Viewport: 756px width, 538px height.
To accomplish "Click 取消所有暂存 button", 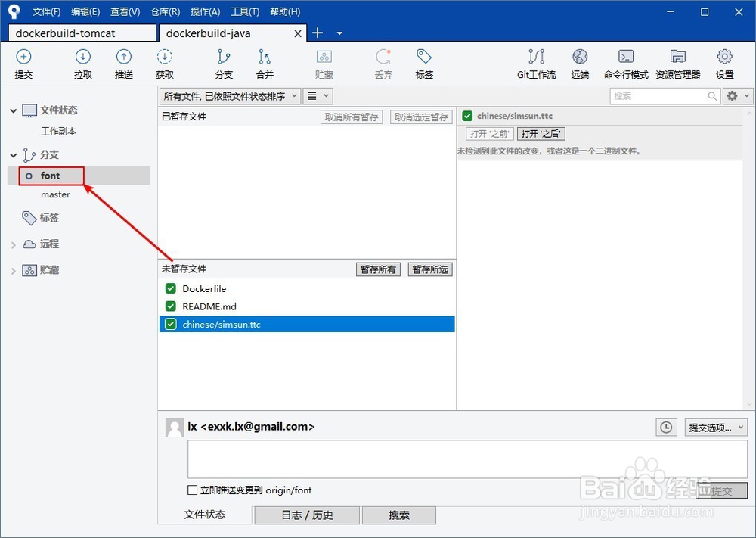I will (352, 117).
